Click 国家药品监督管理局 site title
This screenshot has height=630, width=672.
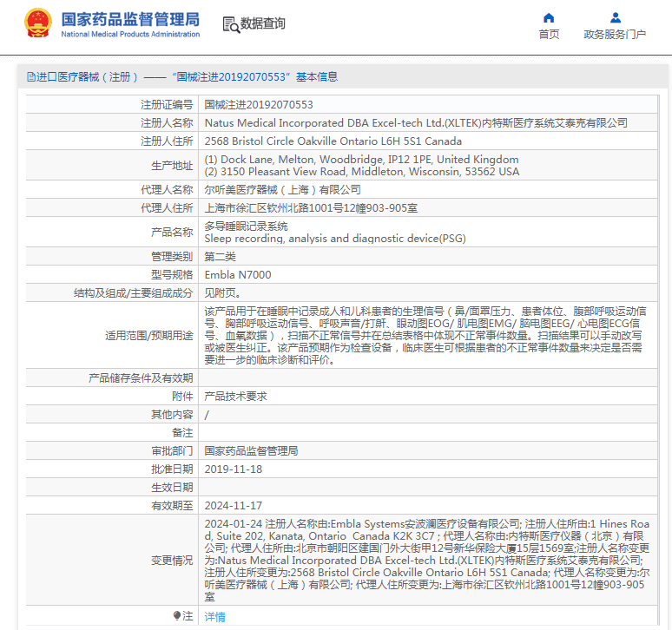(x=130, y=19)
